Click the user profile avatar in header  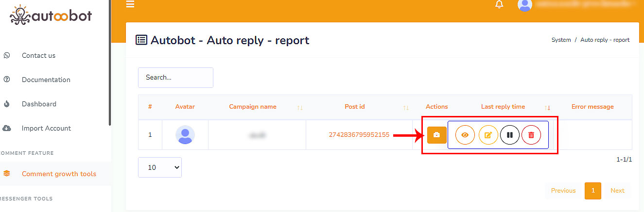click(525, 5)
